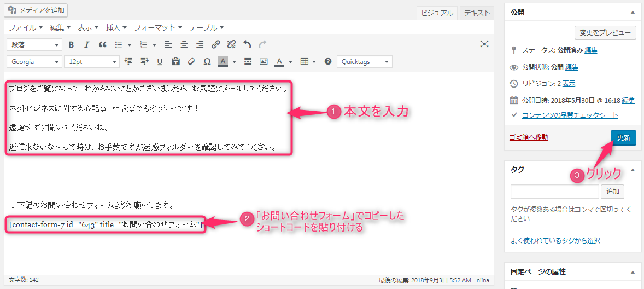Toggle bold formatting in the editor toolbar
This screenshot has height=289, width=644.
pyautogui.click(x=71, y=44)
